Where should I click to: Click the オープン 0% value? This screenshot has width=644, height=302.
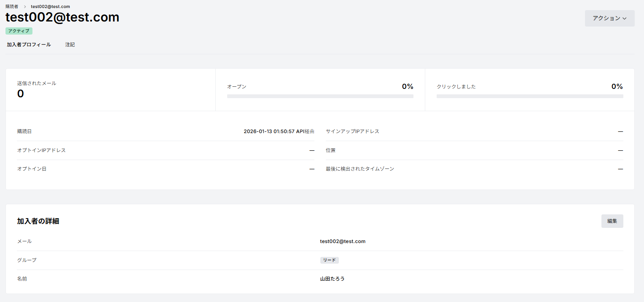[x=408, y=86]
